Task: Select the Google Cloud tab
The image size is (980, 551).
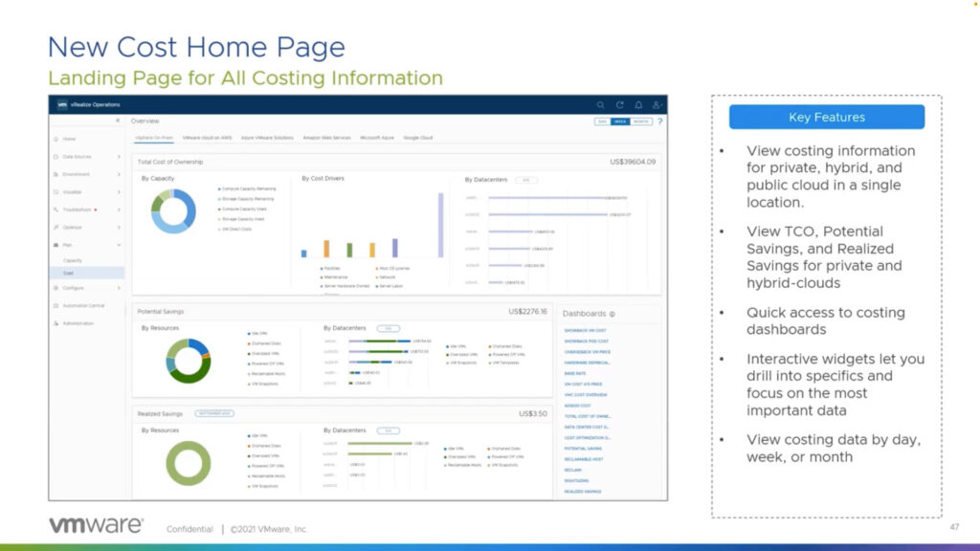Action: point(418,138)
